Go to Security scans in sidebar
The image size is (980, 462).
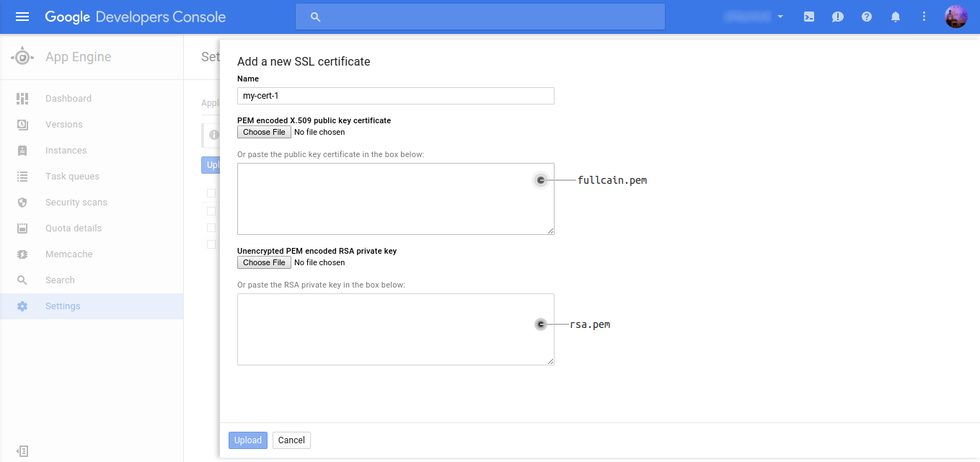tap(92, 203)
